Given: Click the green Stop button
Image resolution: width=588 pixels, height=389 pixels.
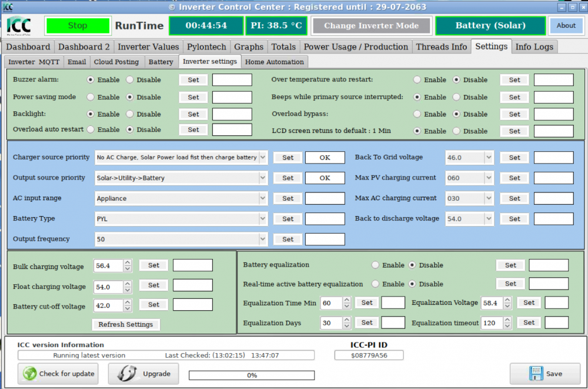Looking at the screenshot, I should point(78,25).
